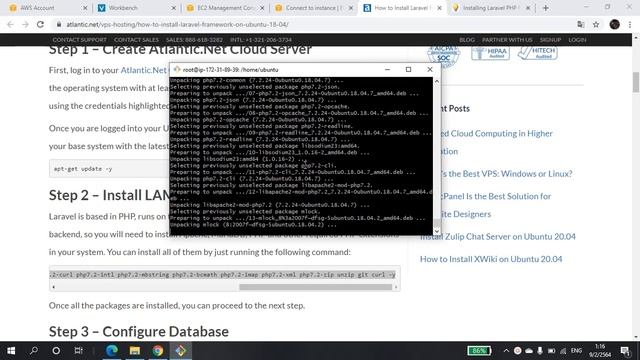Viewport: 640px width, 360px height.
Task: Click the PuTTY terminal title bar icon
Action: click(177, 70)
